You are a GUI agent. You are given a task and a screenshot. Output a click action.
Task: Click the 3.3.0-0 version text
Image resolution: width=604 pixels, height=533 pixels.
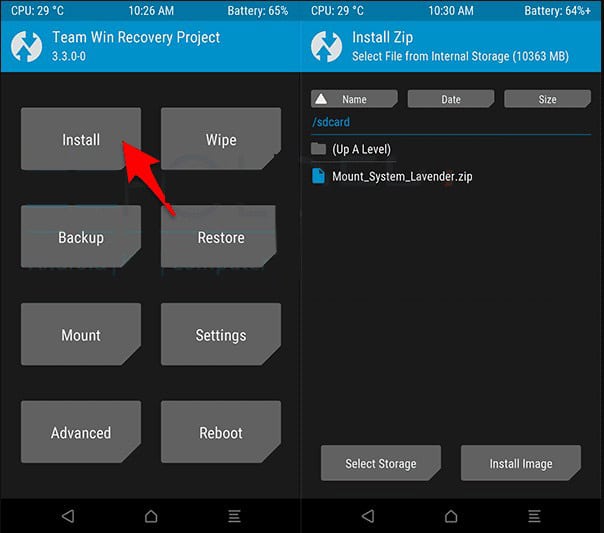coord(69,56)
